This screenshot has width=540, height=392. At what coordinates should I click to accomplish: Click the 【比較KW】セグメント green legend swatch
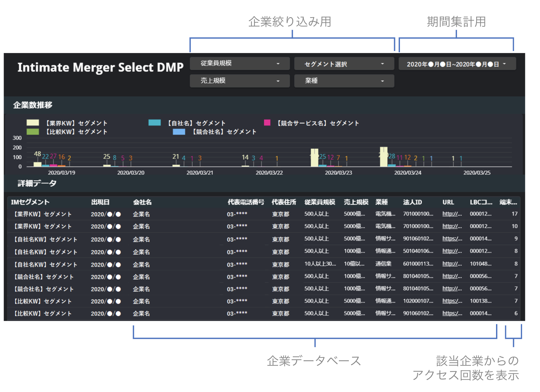[33, 132]
